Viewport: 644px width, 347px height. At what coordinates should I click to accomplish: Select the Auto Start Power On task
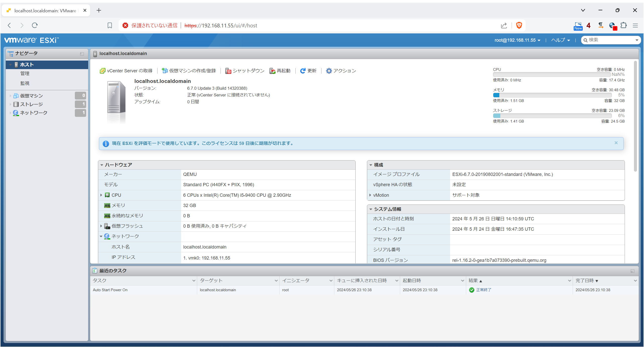364,290
